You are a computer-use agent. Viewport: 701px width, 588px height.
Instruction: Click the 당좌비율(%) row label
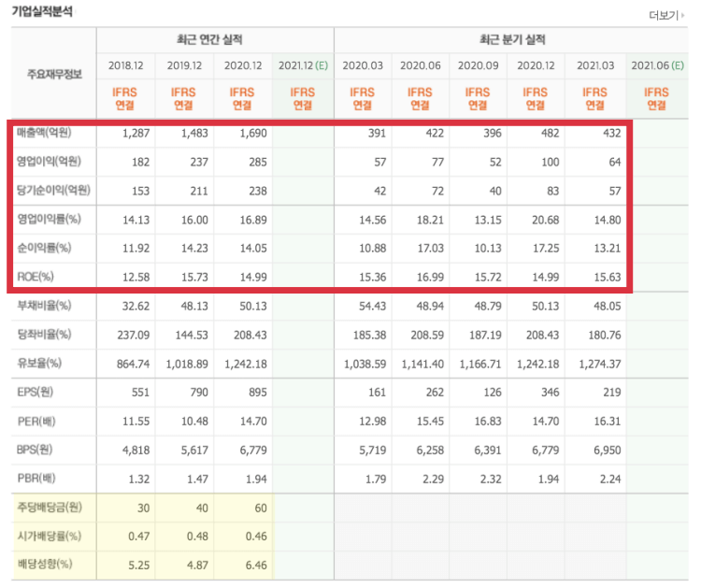tap(44, 334)
